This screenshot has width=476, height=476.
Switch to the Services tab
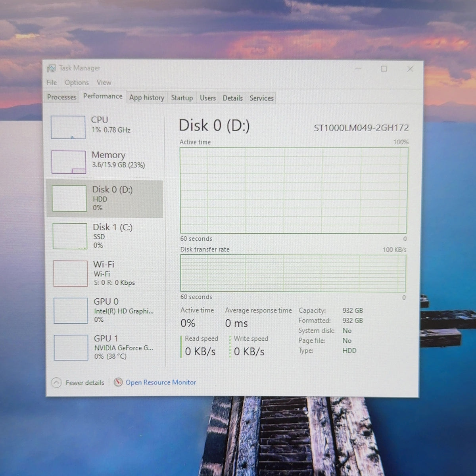click(261, 98)
